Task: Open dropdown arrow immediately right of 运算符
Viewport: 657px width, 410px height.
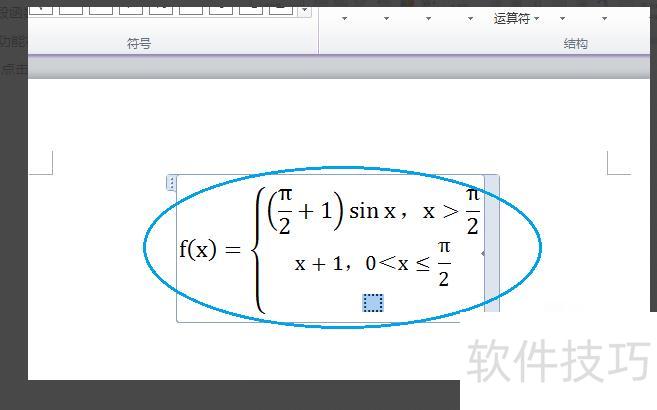Action: tap(562, 18)
